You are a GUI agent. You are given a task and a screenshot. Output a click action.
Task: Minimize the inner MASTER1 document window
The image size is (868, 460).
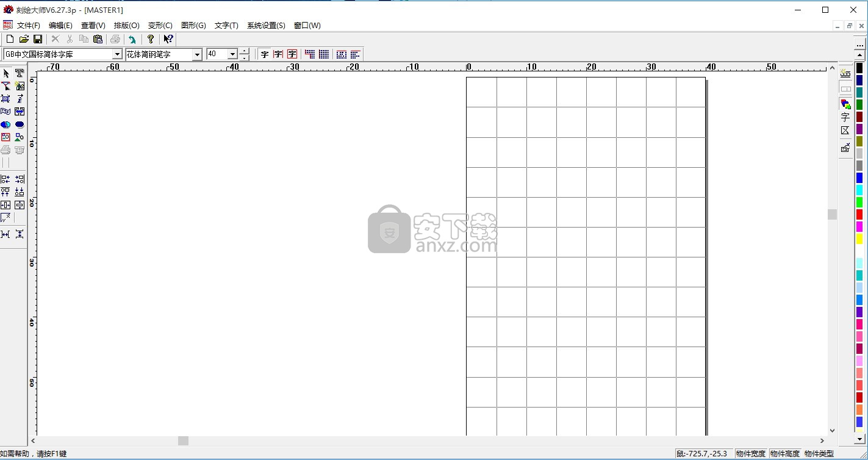(839, 26)
